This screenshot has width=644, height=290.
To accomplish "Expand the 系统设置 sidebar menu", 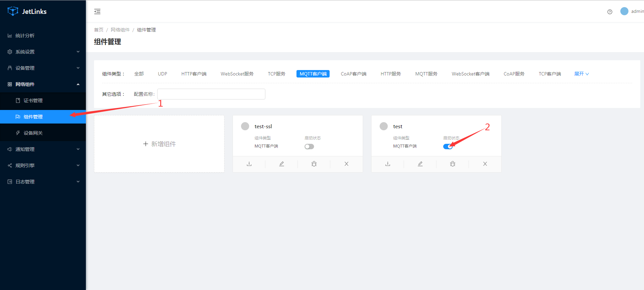I will (x=43, y=52).
